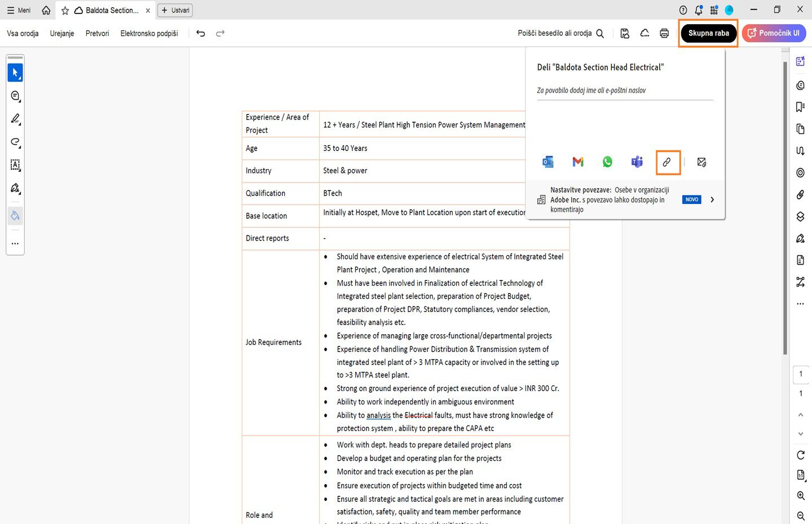This screenshot has width=812, height=524.
Task: Select the text box select tool
Action: [x=15, y=165]
